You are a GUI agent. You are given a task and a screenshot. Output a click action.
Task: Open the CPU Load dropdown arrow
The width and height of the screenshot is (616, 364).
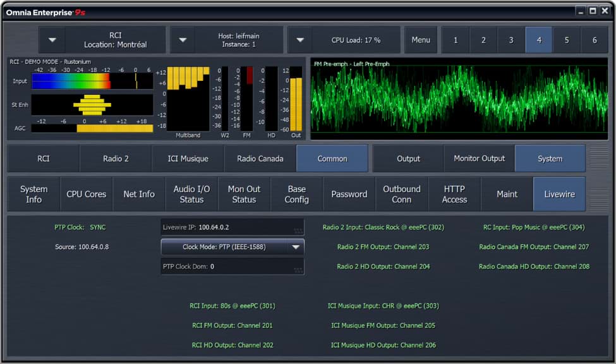[x=300, y=40]
